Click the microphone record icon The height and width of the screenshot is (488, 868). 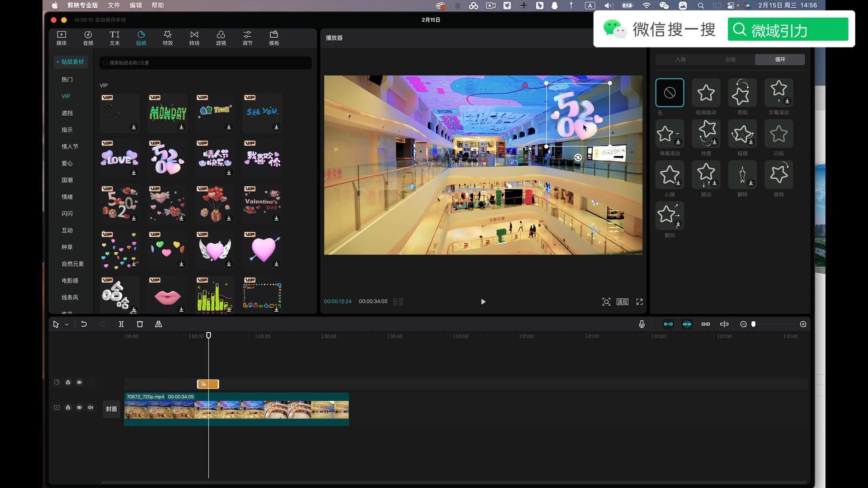coord(642,324)
